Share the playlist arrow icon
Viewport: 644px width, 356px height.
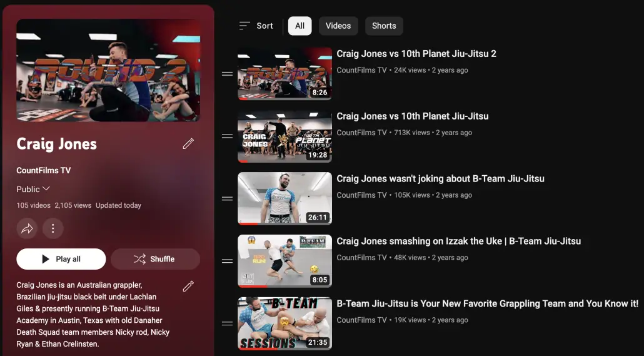click(x=27, y=228)
